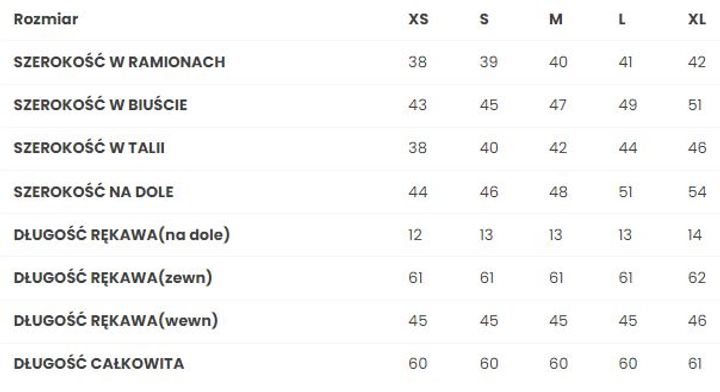The image size is (720, 392).
Task: Select the S size column header
Action: click(484, 19)
